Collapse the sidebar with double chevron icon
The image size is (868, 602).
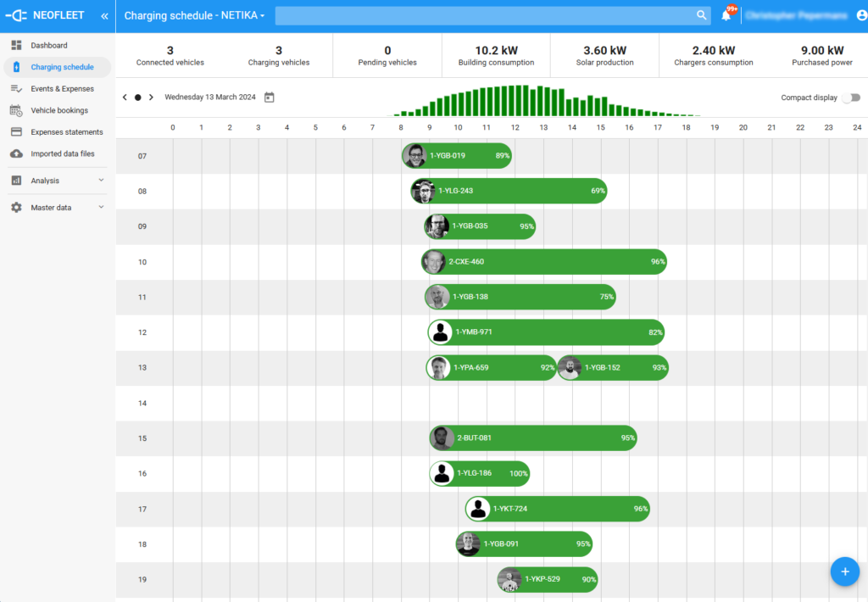click(x=104, y=16)
